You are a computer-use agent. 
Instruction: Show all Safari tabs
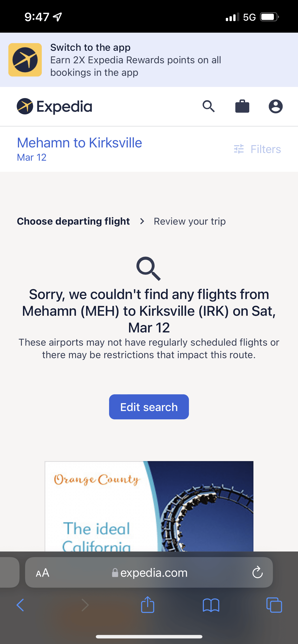[x=274, y=605]
